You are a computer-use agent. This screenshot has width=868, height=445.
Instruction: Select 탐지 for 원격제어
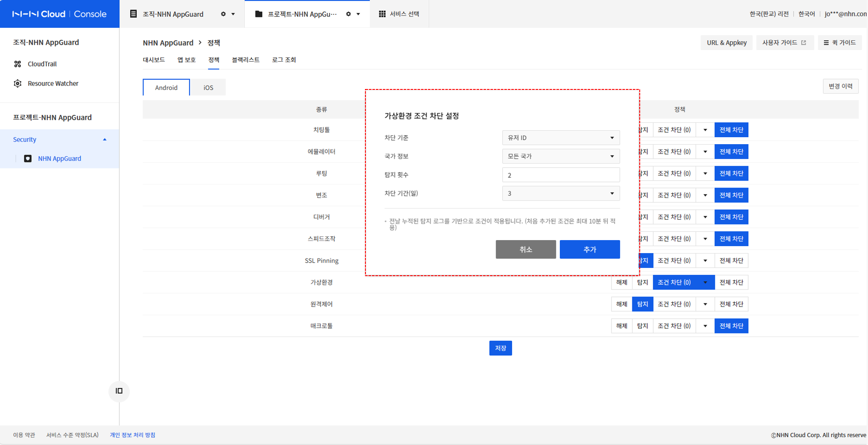[x=642, y=304]
